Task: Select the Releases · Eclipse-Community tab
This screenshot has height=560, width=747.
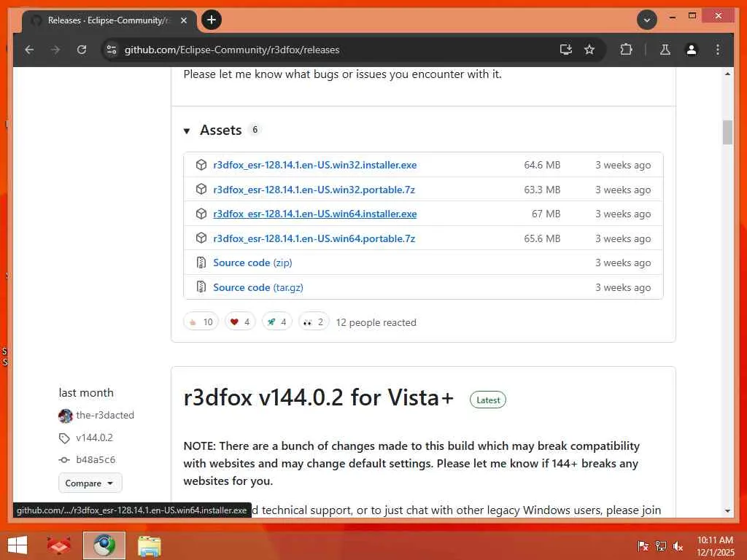Action: (109, 20)
